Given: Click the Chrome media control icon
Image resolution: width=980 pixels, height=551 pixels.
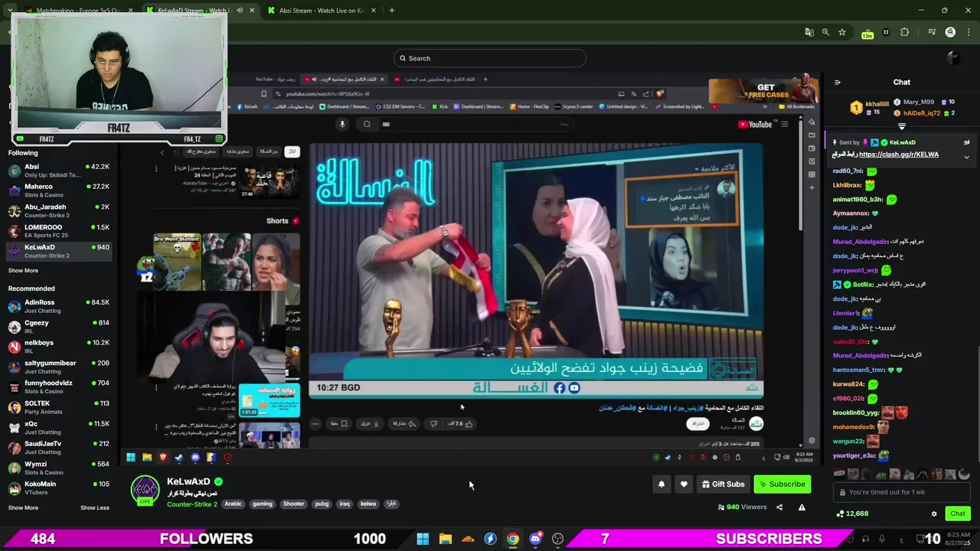Looking at the screenshot, I should point(932,32).
